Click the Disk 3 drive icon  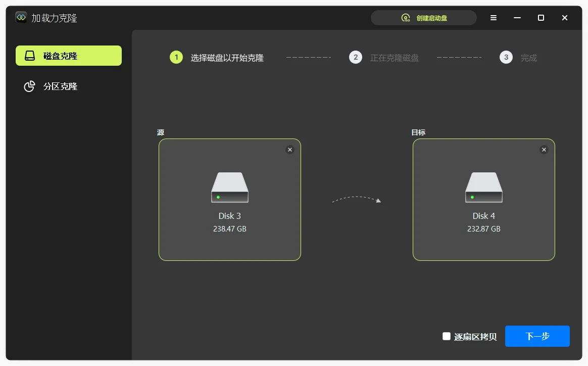click(230, 188)
